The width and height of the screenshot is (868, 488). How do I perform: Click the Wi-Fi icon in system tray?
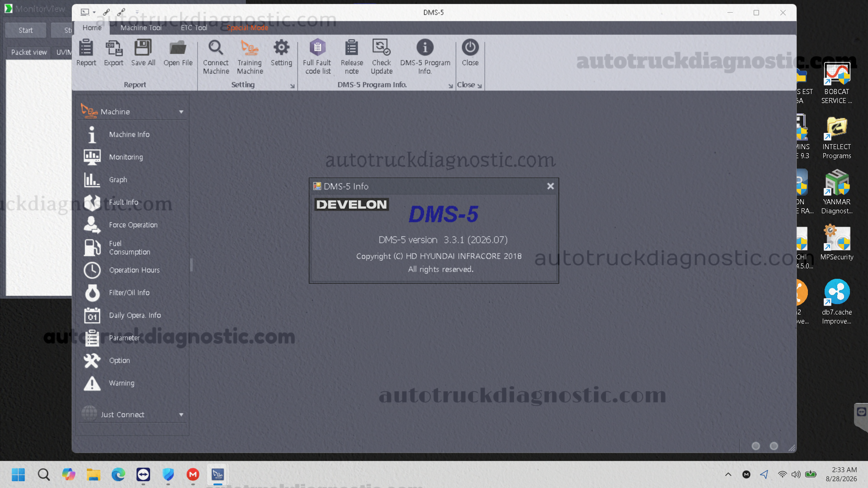(x=782, y=474)
